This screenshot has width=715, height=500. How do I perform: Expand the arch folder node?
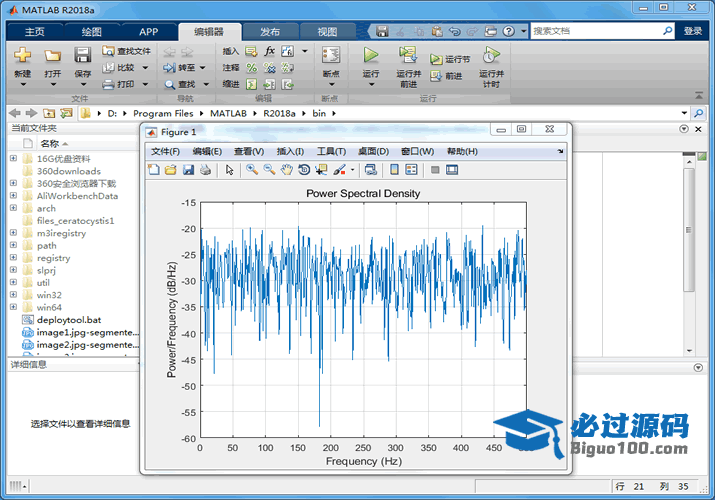(x=13, y=208)
